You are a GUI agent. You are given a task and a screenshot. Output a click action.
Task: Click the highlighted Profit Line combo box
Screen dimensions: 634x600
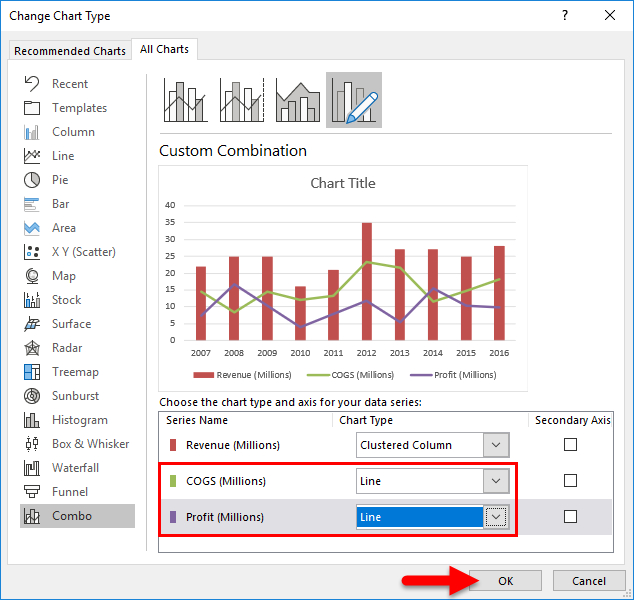pos(432,517)
